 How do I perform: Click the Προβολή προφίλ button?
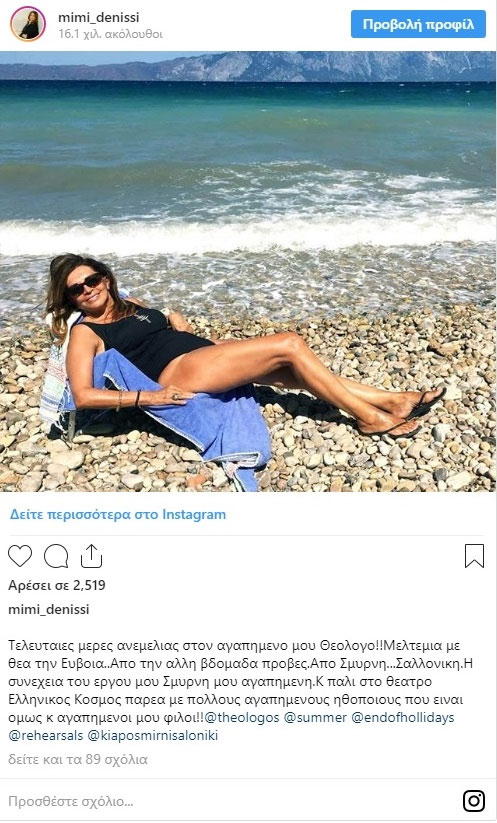point(418,24)
